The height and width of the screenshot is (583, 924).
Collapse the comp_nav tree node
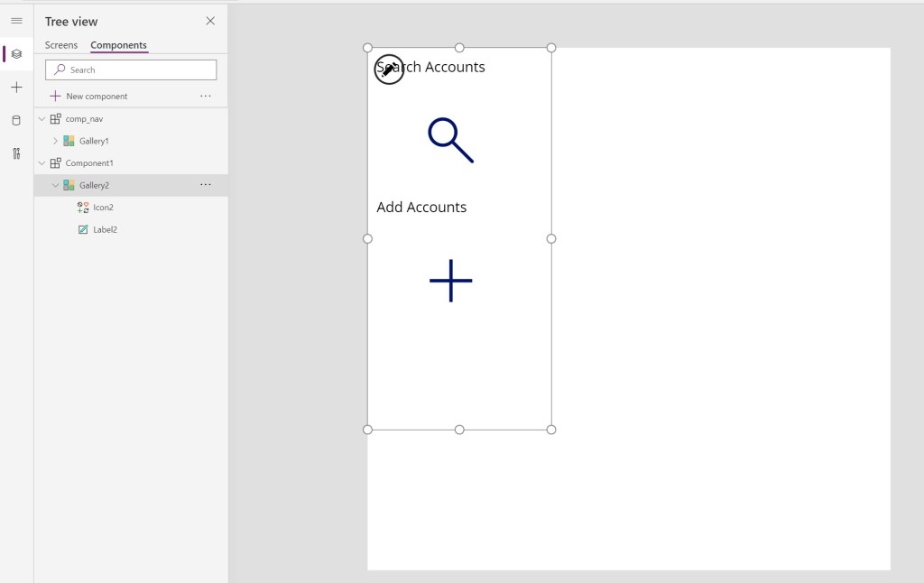pyautogui.click(x=42, y=118)
